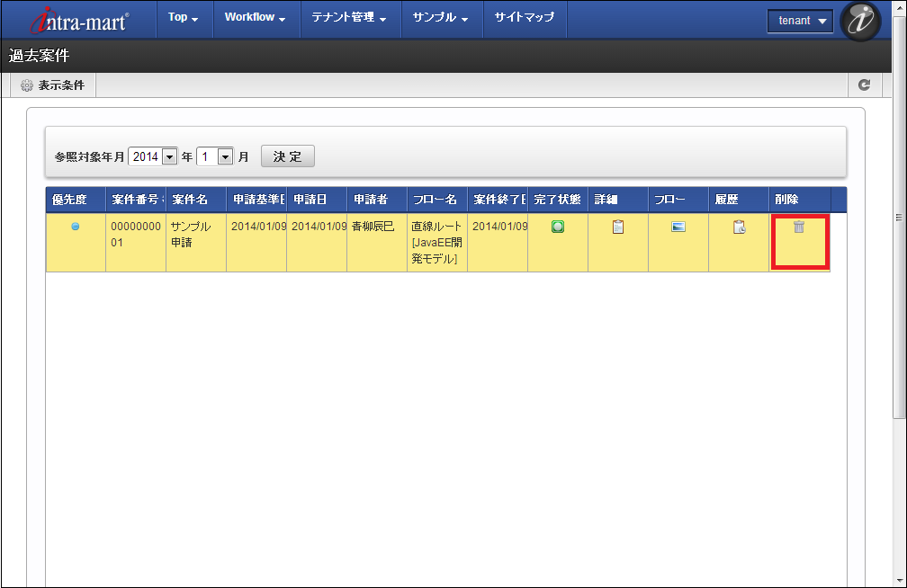Image resolution: width=907 pixels, height=588 pixels.
Task: Click the round 'i' logo icon
Action: (860, 22)
